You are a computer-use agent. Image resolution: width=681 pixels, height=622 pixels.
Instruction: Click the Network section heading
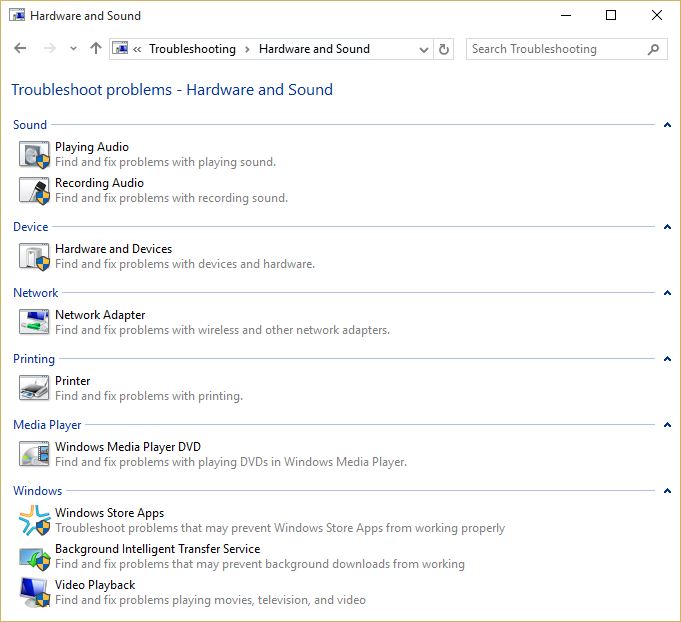point(36,293)
